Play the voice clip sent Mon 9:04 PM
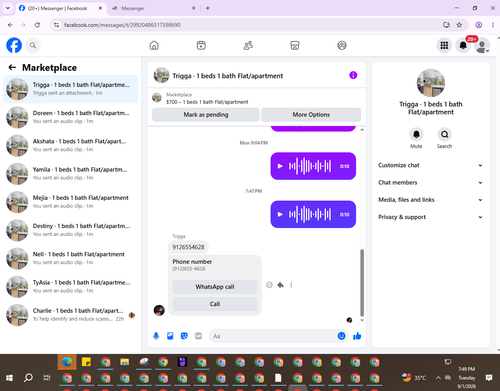 coord(280,166)
